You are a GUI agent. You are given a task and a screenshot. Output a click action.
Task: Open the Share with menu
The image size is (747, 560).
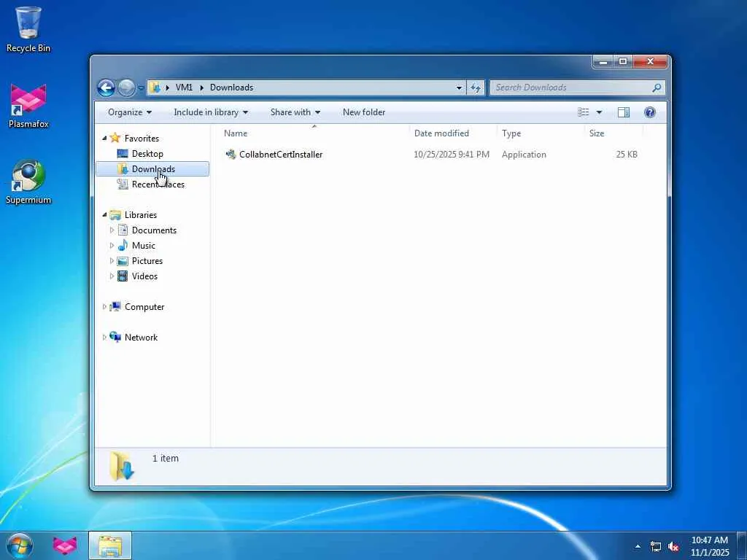pyautogui.click(x=295, y=112)
